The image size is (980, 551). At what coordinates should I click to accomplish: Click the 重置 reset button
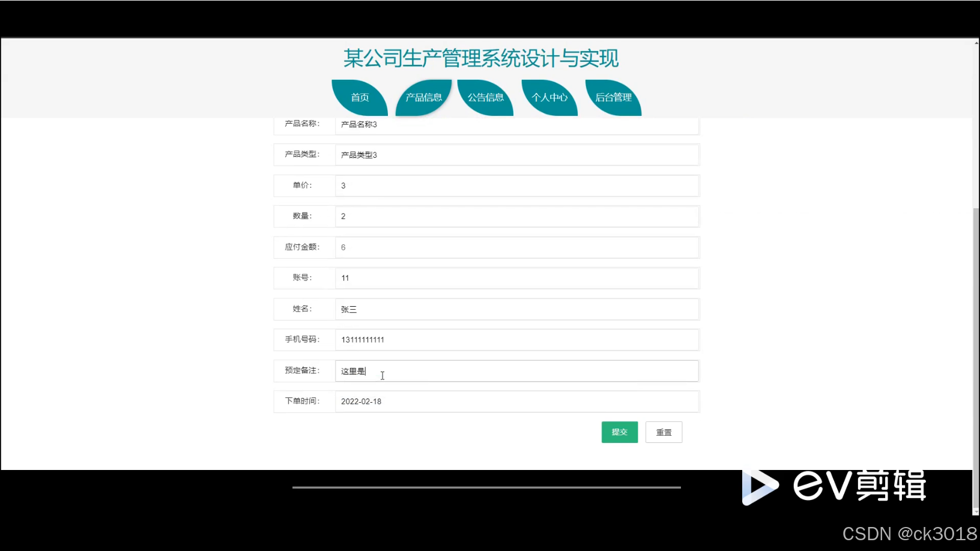pos(664,432)
